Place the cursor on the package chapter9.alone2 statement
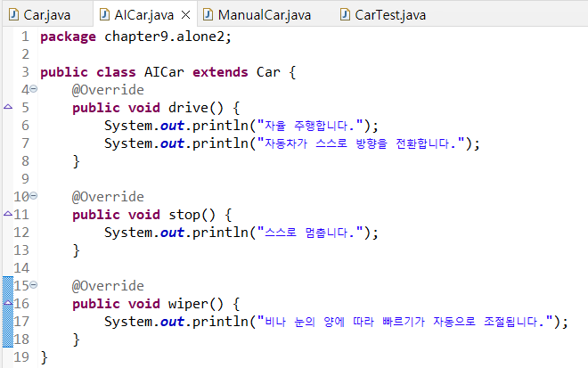The height and width of the screenshot is (368, 588). (x=134, y=37)
